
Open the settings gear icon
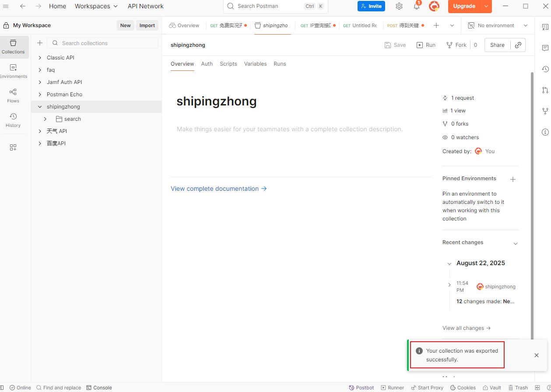click(x=399, y=6)
